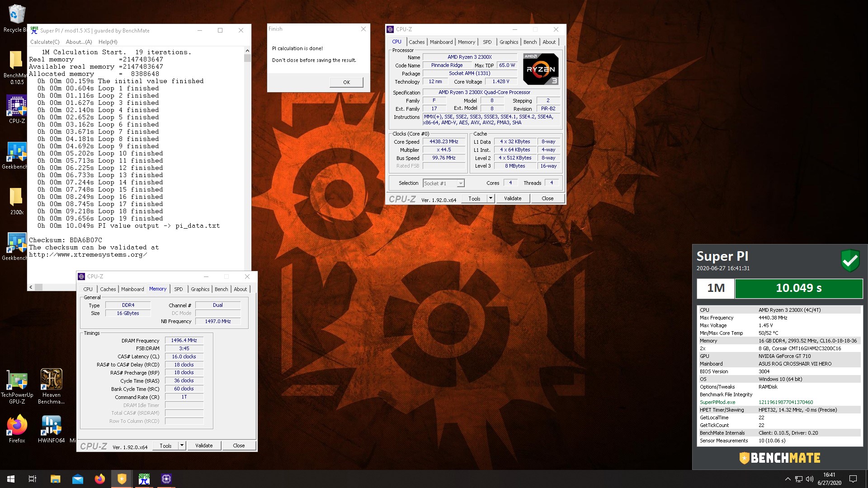Switch to Caches tab in lower CPU-Z window
The width and height of the screenshot is (868, 488).
click(x=108, y=289)
